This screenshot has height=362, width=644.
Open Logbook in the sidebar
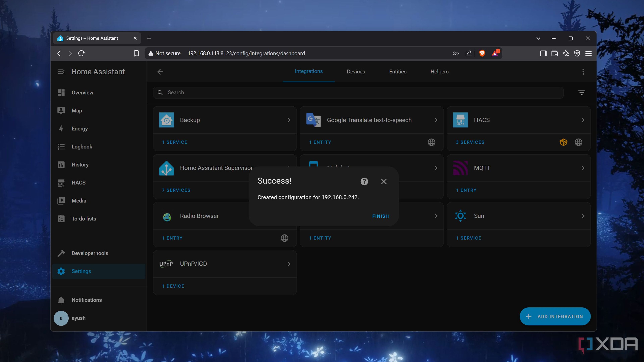tap(99, 146)
